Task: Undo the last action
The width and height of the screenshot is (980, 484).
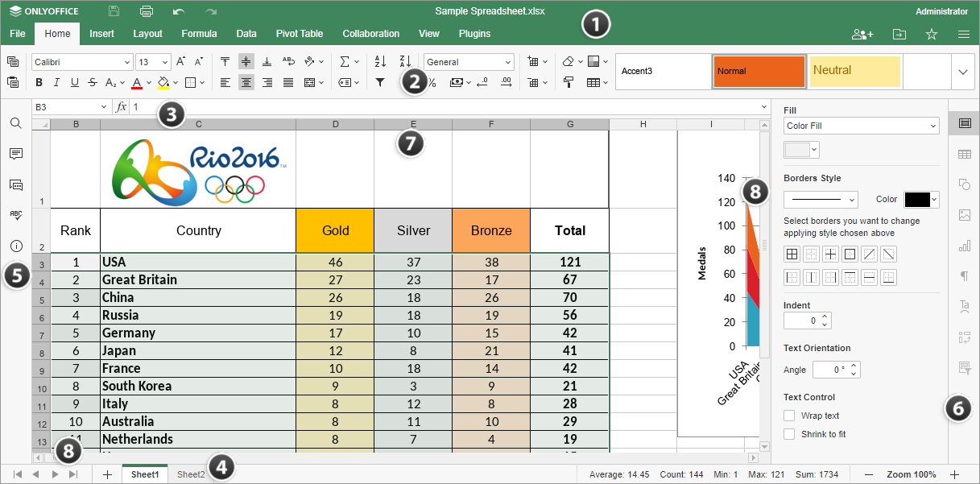Action: pos(179,11)
